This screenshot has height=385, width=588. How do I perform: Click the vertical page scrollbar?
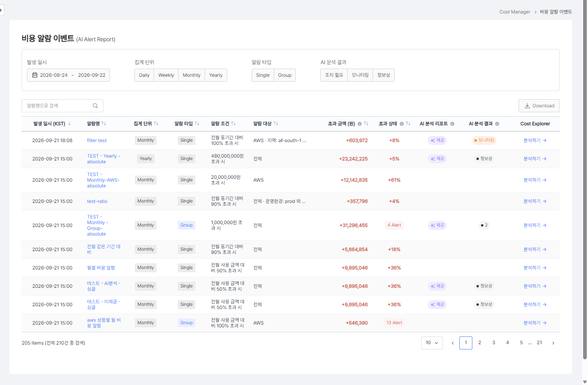[585, 180]
